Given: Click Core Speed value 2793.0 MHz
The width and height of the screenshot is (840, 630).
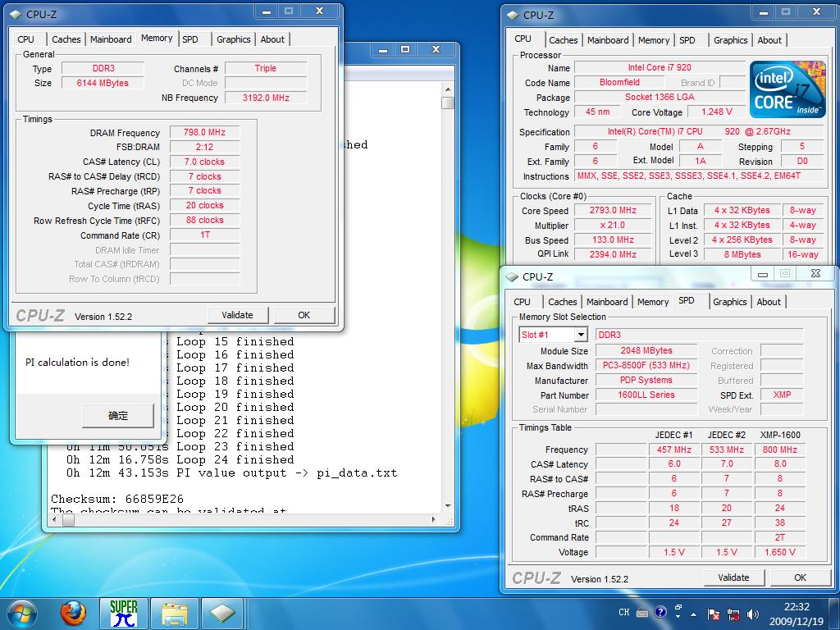Looking at the screenshot, I should click(613, 211).
